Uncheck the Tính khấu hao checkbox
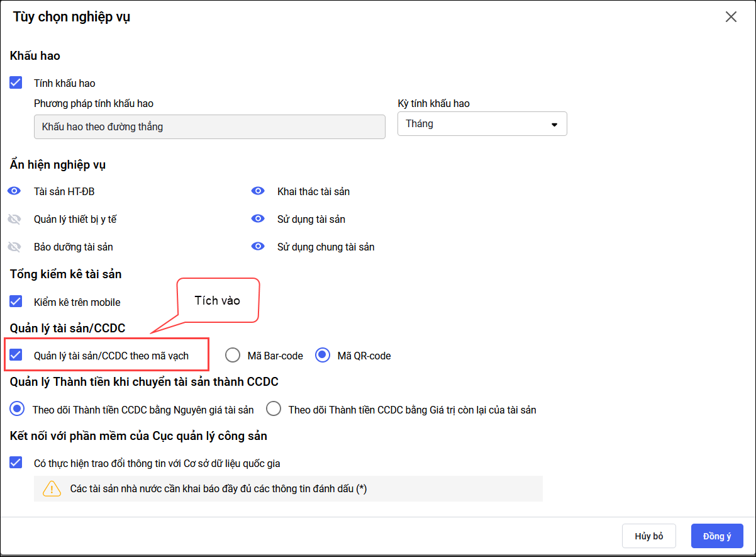This screenshot has width=756, height=557. [x=16, y=82]
